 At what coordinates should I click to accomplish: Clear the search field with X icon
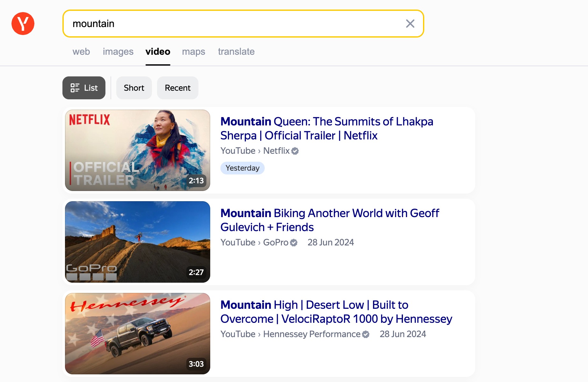point(410,24)
